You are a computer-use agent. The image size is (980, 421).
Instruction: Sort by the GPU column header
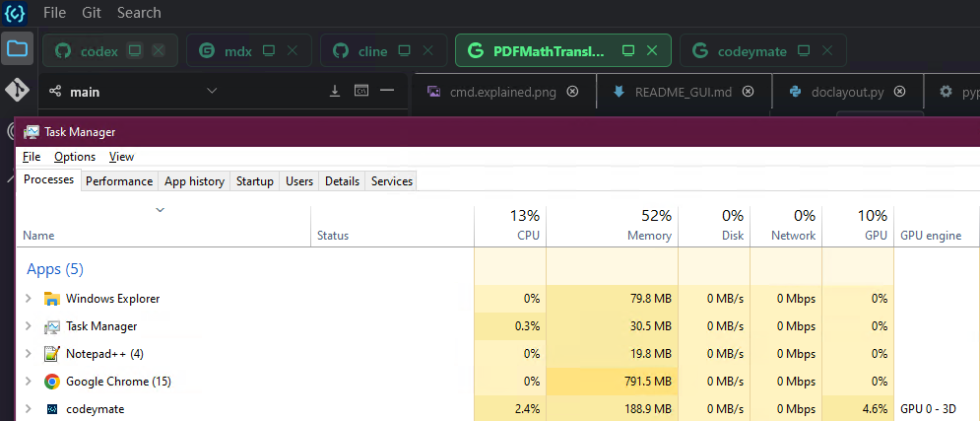(x=858, y=226)
